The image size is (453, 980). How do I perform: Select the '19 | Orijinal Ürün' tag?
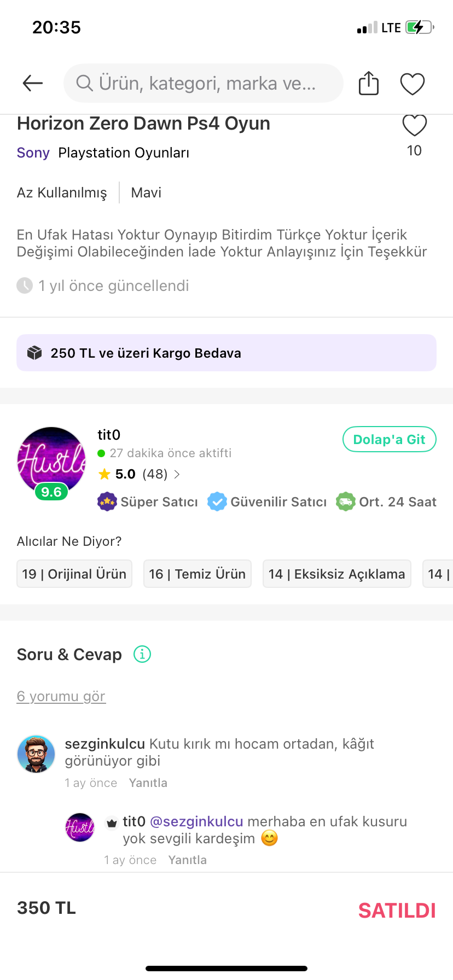tap(74, 574)
